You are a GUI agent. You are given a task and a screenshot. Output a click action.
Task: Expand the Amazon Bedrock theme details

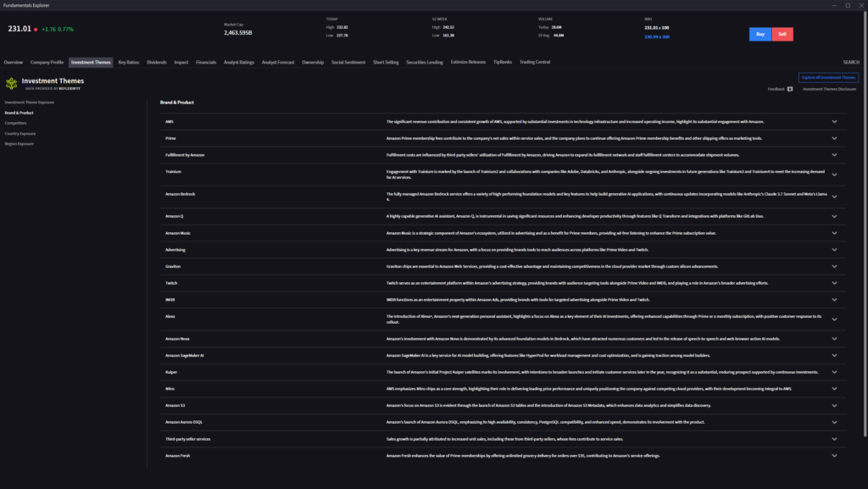[834, 194]
